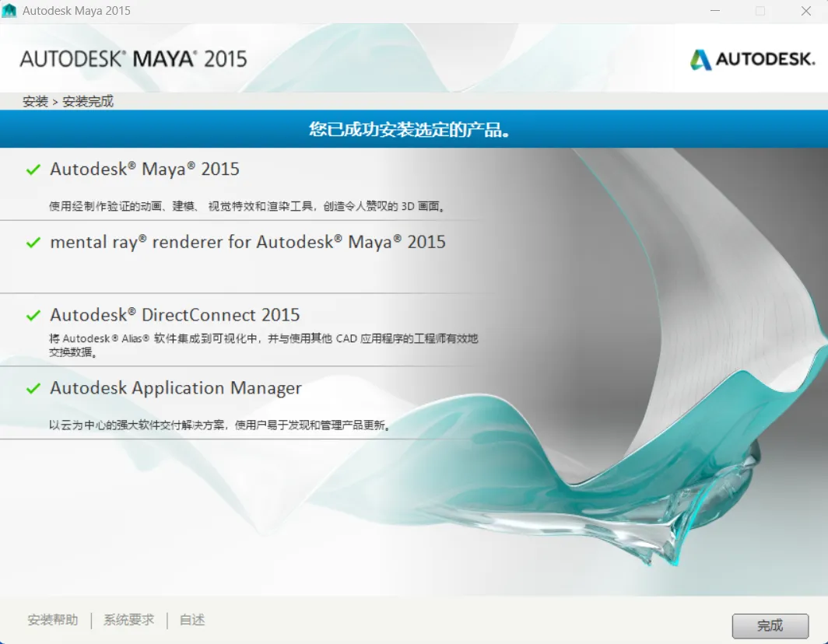Click the green checkmark beside Autodesk Application Manager
The image size is (828, 644).
33,388
